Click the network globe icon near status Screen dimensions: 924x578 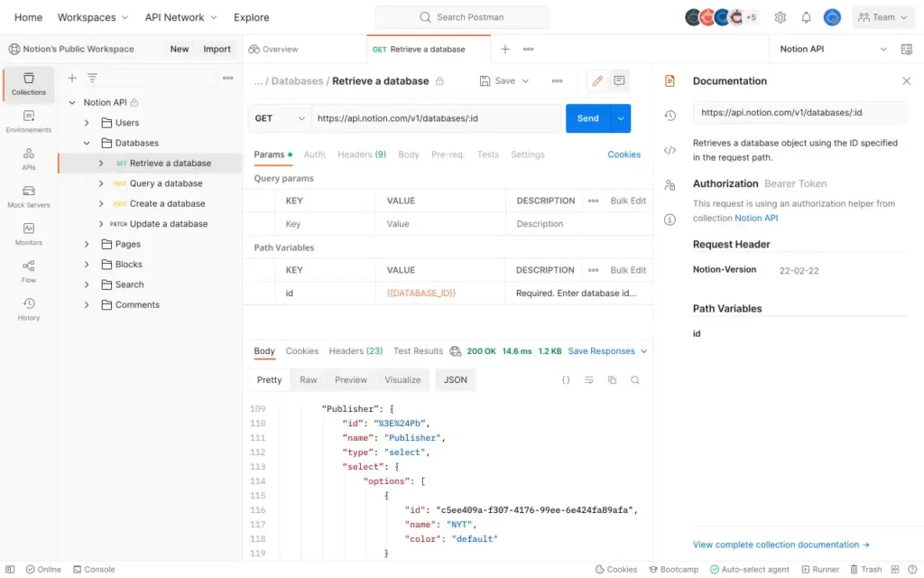455,351
